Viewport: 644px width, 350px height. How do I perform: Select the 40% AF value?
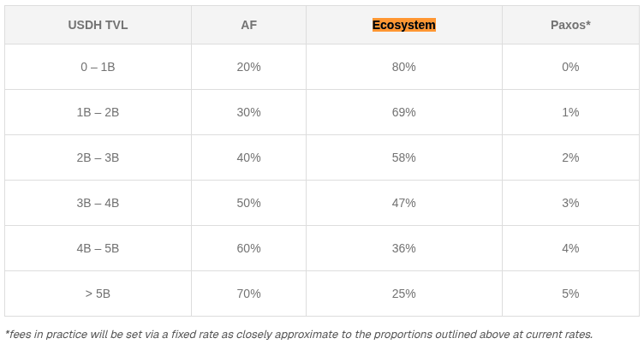248,157
